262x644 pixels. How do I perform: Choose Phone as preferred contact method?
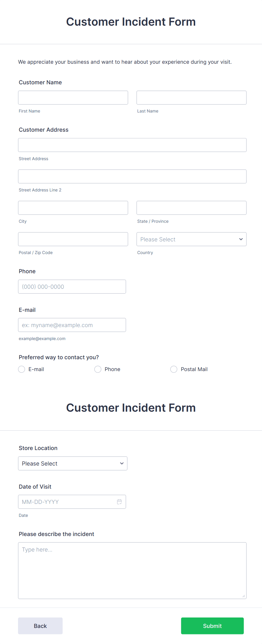(x=98, y=369)
